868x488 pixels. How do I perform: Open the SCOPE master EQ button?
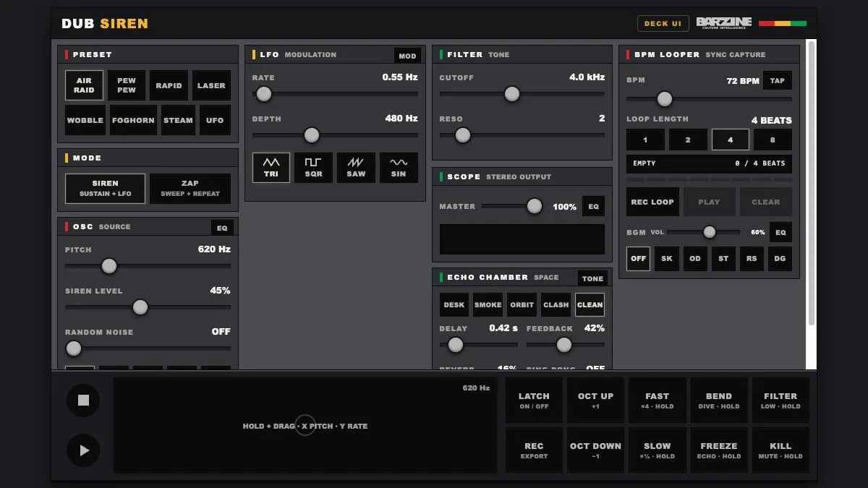(593, 207)
